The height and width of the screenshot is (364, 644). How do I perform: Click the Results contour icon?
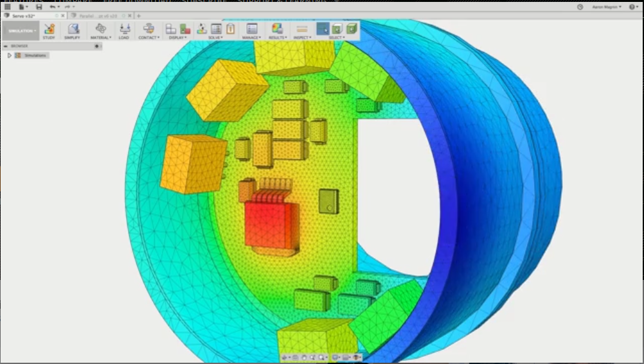(x=277, y=28)
